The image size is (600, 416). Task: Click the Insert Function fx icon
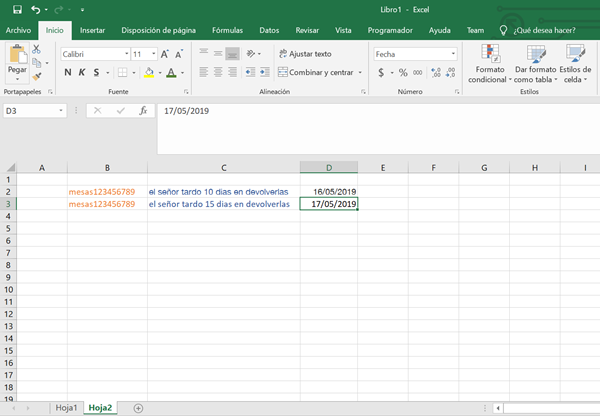pos(143,111)
